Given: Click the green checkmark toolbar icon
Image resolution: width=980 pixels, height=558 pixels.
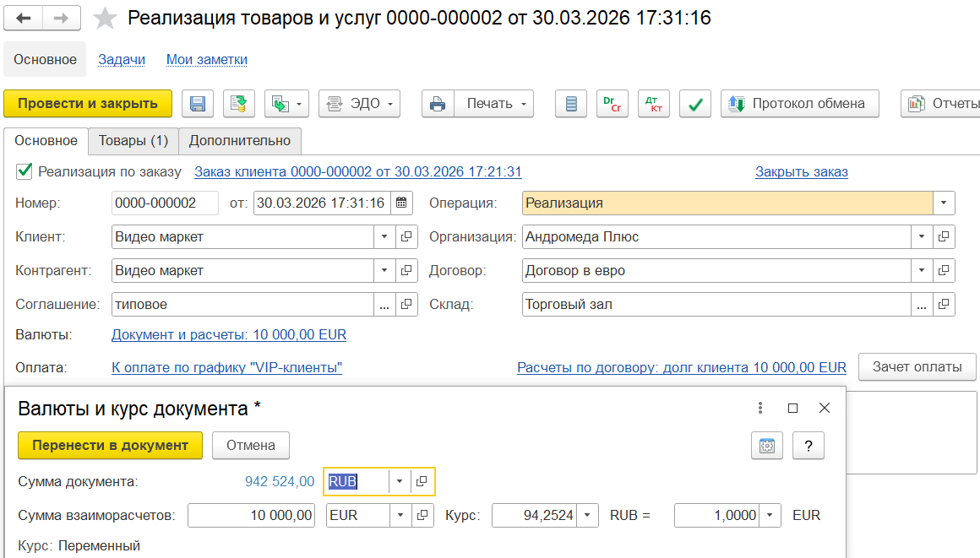Looking at the screenshot, I should coord(695,104).
